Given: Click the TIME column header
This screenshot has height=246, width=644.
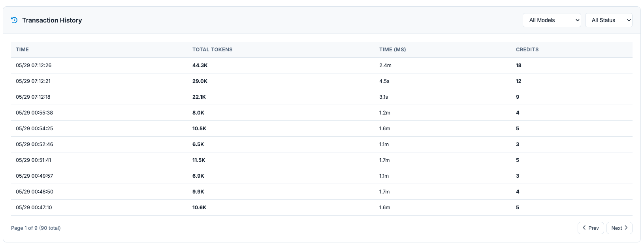Looking at the screenshot, I should [x=22, y=49].
